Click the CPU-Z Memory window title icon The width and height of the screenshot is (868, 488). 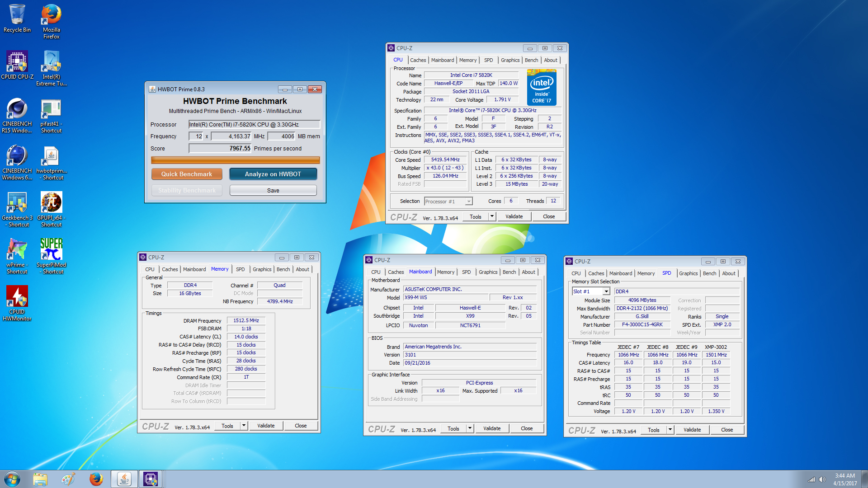143,257
